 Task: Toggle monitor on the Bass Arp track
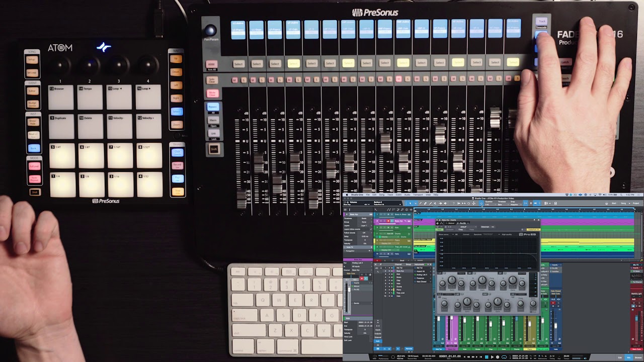coord(392,221)
